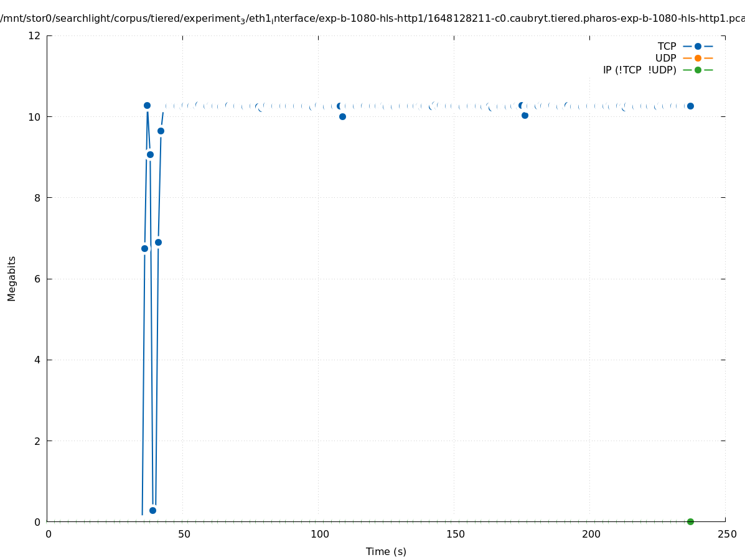Click the Time (s) x-axis label

(386, 551)
